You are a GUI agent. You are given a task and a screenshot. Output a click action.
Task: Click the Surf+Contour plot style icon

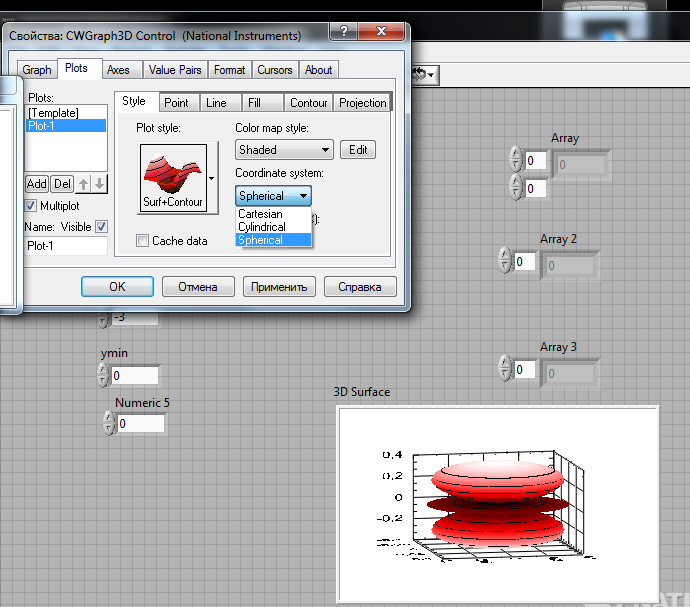[172, 178]
